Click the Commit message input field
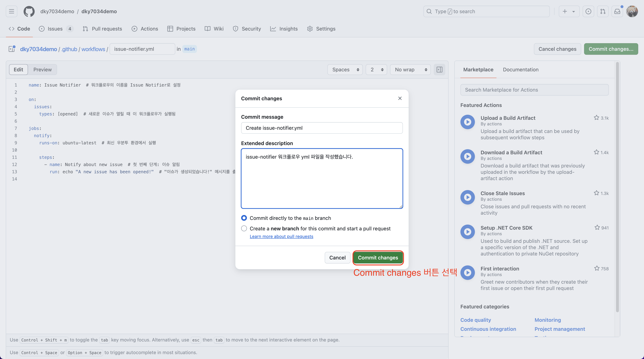 [x=322, y=128]
